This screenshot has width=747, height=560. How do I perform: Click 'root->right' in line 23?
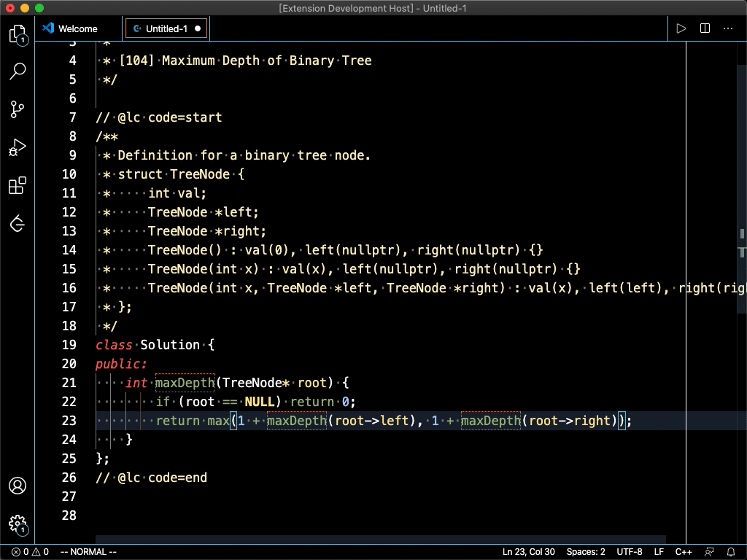pos(569,421)
